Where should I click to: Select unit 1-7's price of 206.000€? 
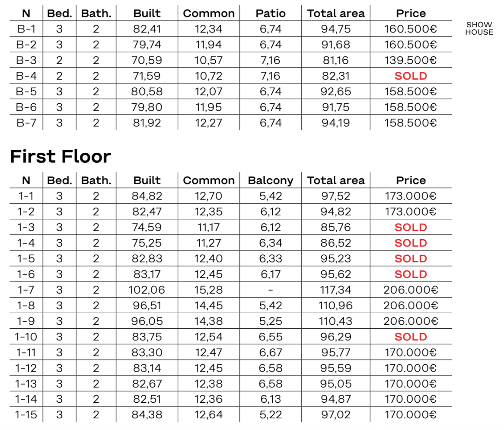pos(410,290)
